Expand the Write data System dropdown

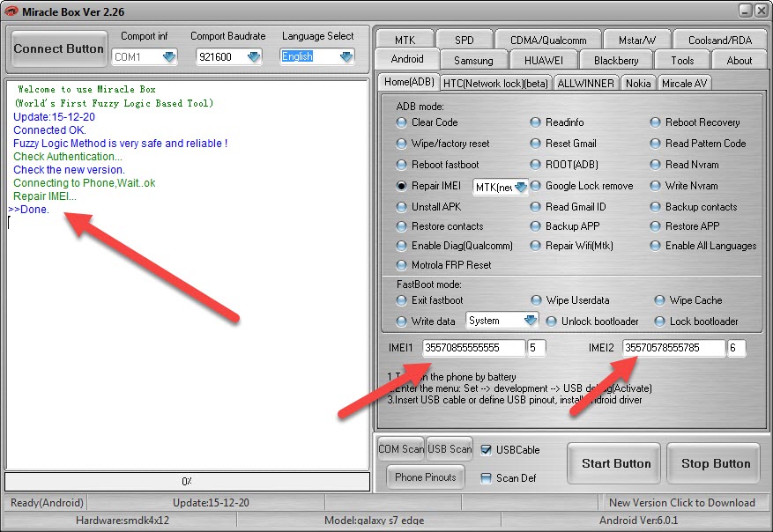pyautogui.click(x=531, y=321)
